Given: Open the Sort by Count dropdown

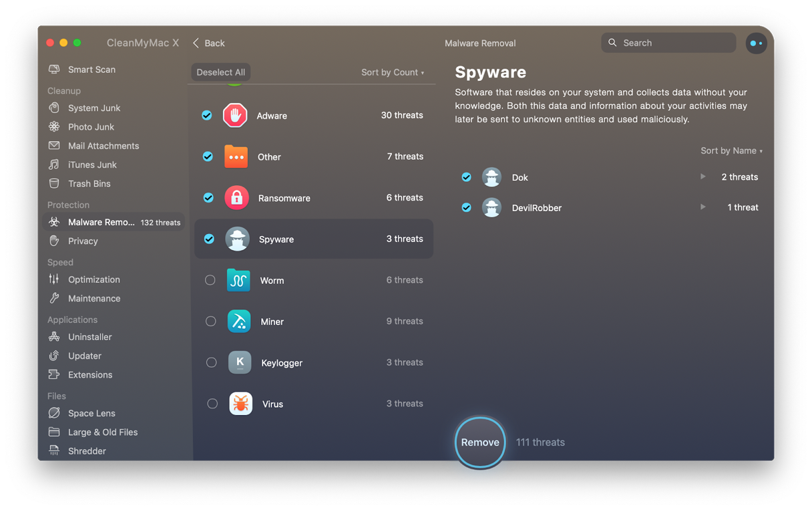Looking at the screenshot, I should pos(393,72).
